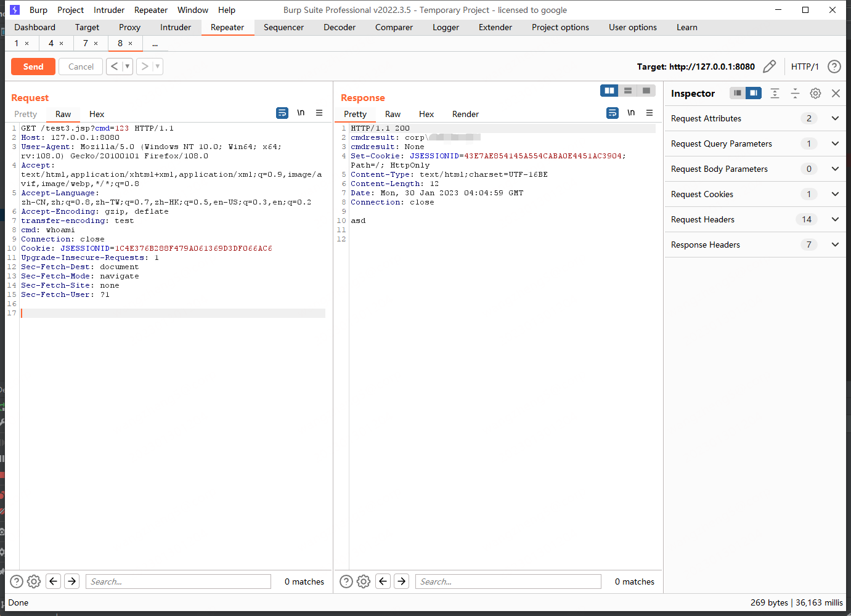Click the Response search input field
This screenshot has width=851, height=616.
[x=508, y=582]
